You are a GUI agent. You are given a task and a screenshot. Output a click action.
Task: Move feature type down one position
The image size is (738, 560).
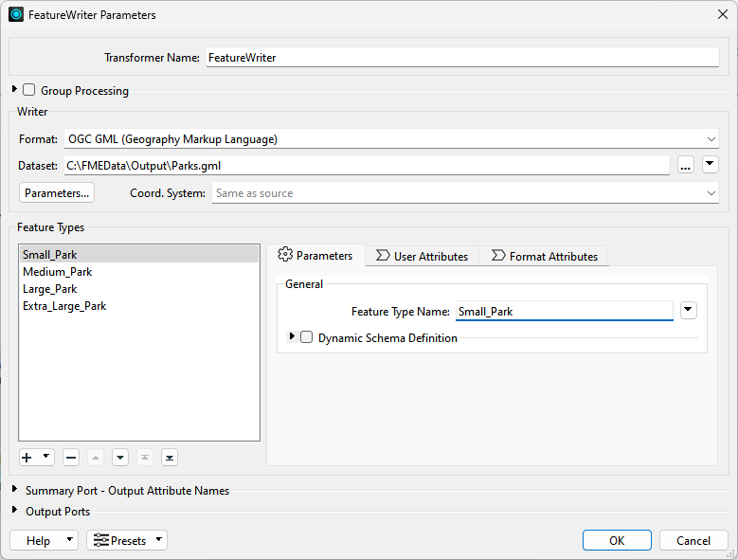click(x=120, y=458)
